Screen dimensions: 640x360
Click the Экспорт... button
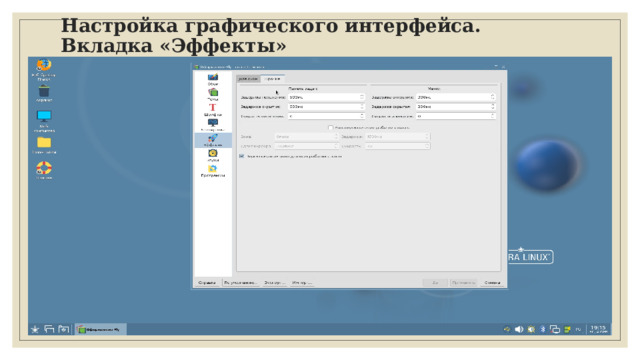click(x=274, y=282)
